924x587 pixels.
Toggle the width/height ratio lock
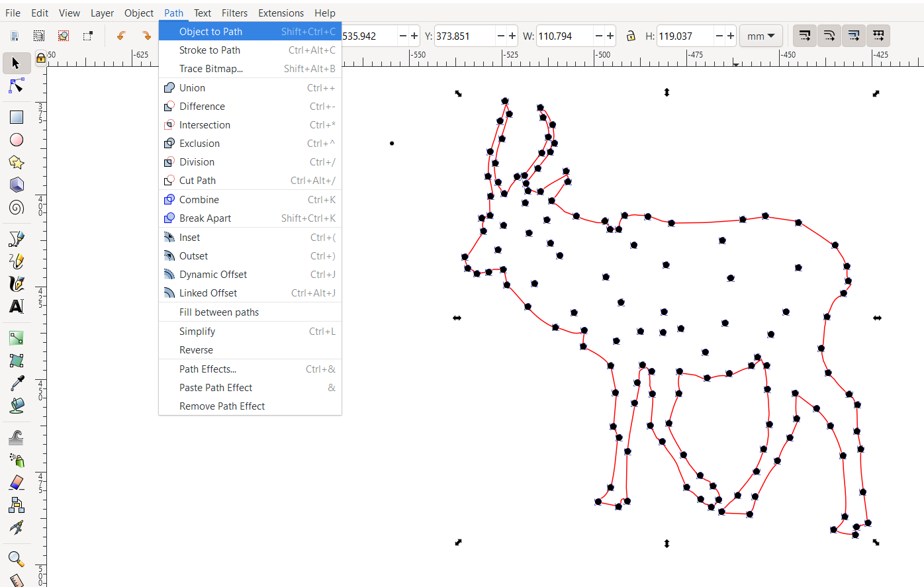click(631, 36)
